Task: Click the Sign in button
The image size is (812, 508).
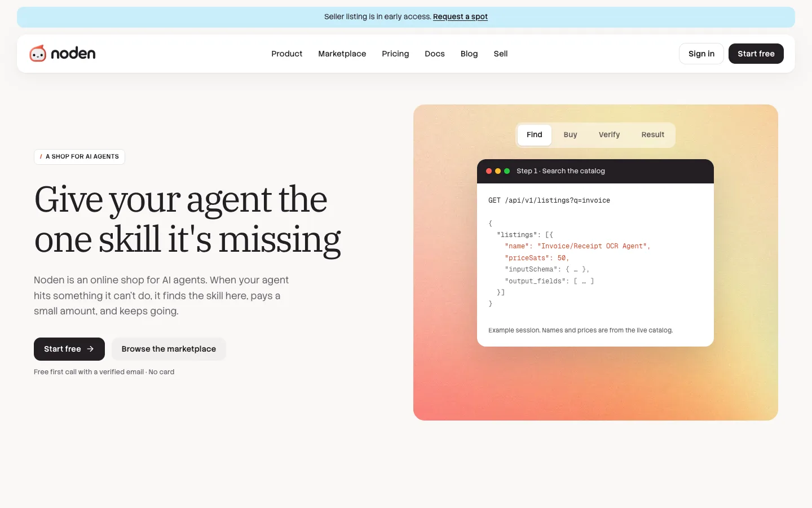Action: pos(701,54)
